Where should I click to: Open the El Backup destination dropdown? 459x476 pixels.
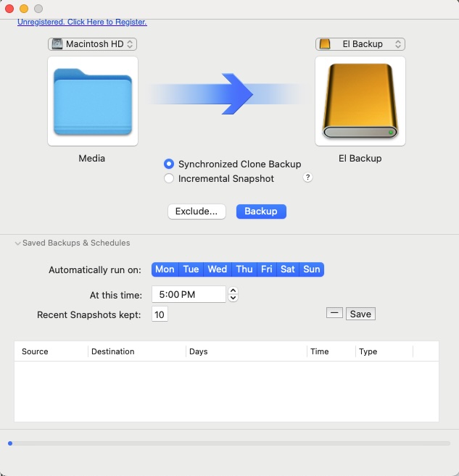(360, 44)
